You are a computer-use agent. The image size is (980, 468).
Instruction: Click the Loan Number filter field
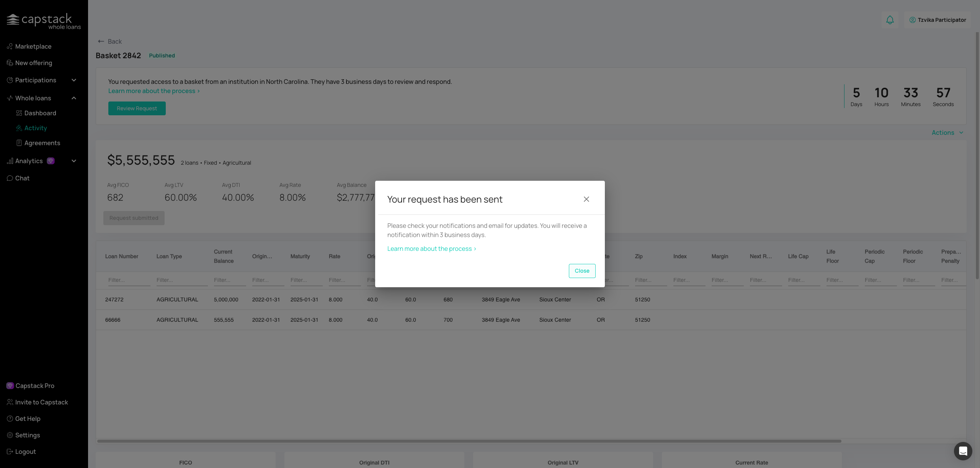[129, 280]
